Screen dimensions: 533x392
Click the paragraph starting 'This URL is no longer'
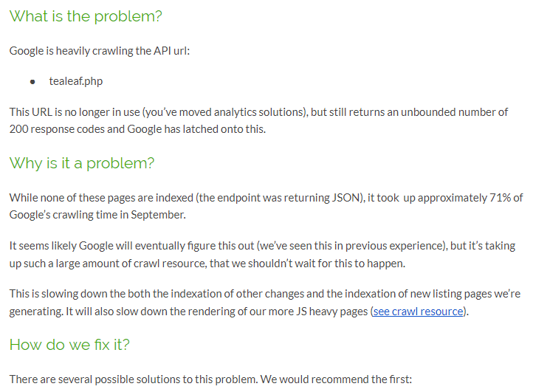[x=258, y=120]
